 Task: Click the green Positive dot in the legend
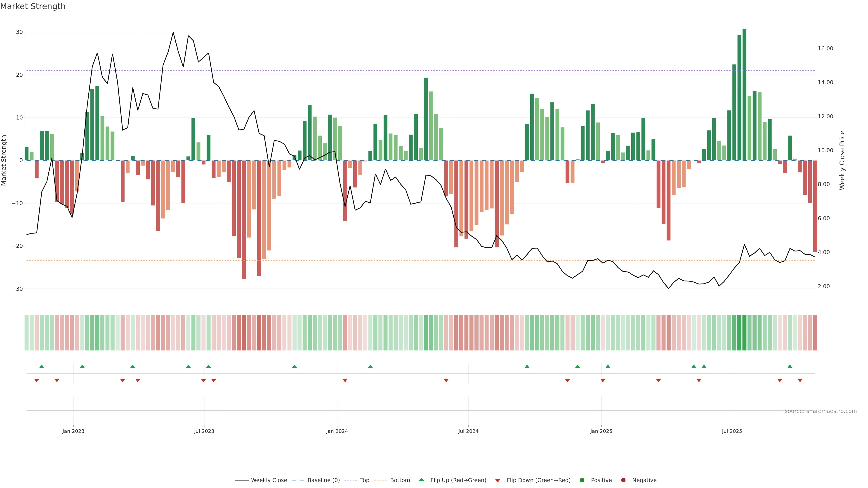582,480
